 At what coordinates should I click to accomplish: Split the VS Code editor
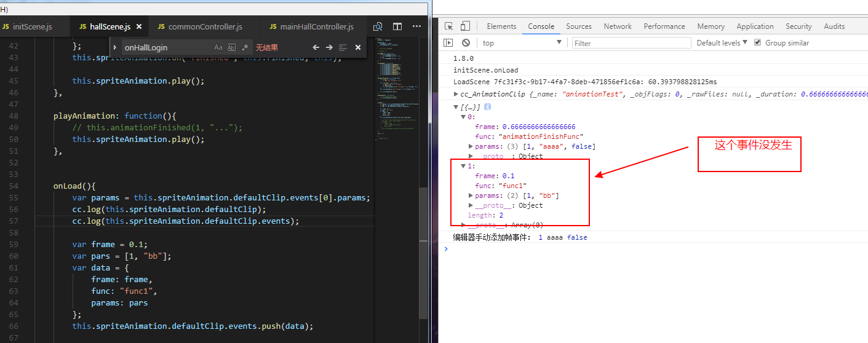pos(397,26)
